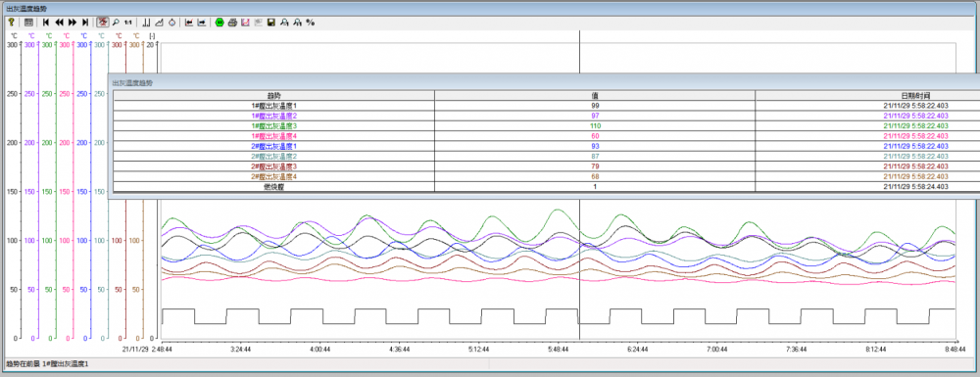This screenshot has height=377, width=980.
Task: Save the trend data with disk icon
Action: coord(271,23)
